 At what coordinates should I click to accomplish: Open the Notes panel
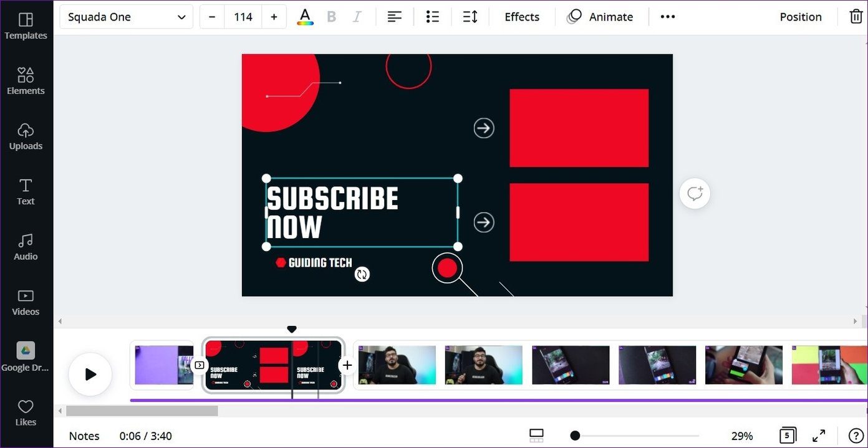pos(84,436)
